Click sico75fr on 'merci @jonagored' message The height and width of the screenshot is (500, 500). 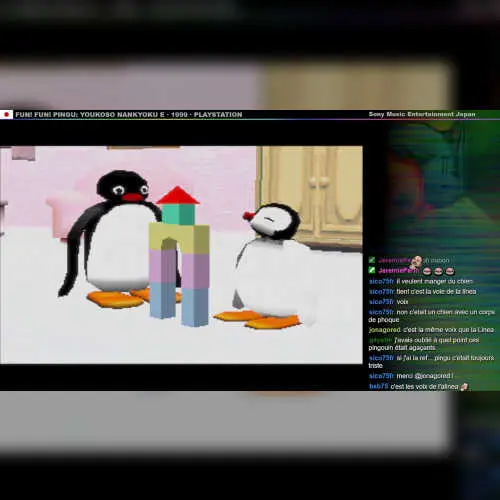pyautogui.click(x=381, y=376)
